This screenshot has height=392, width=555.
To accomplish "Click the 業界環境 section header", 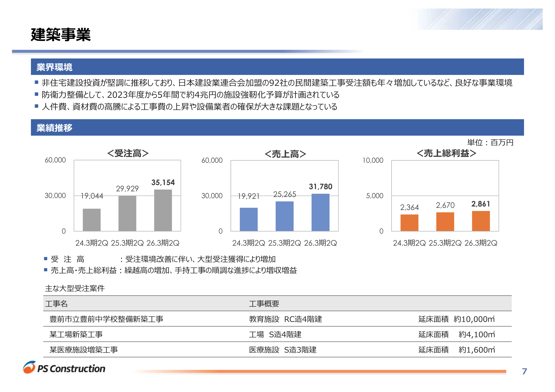I will pos(54,67).
